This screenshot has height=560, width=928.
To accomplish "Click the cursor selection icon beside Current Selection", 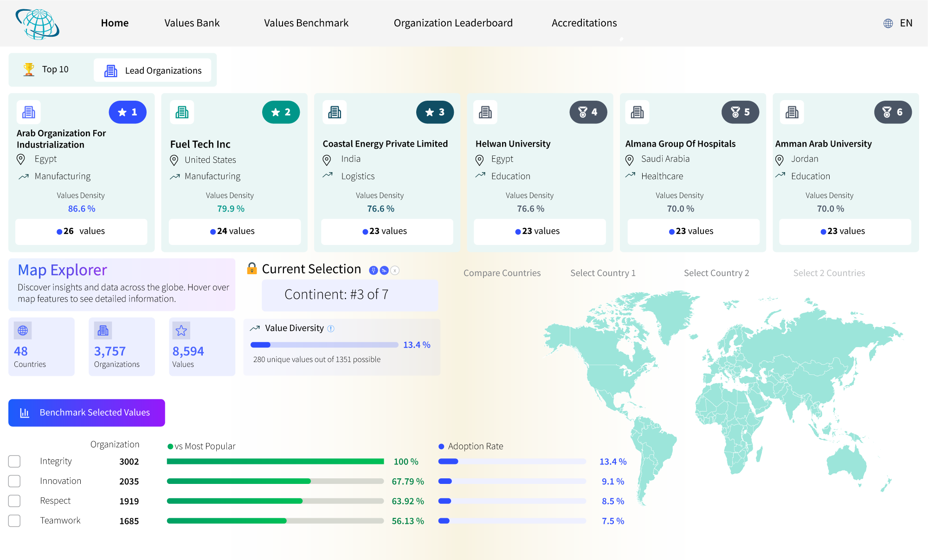I will pyautogui.click(x=384, y=270).
